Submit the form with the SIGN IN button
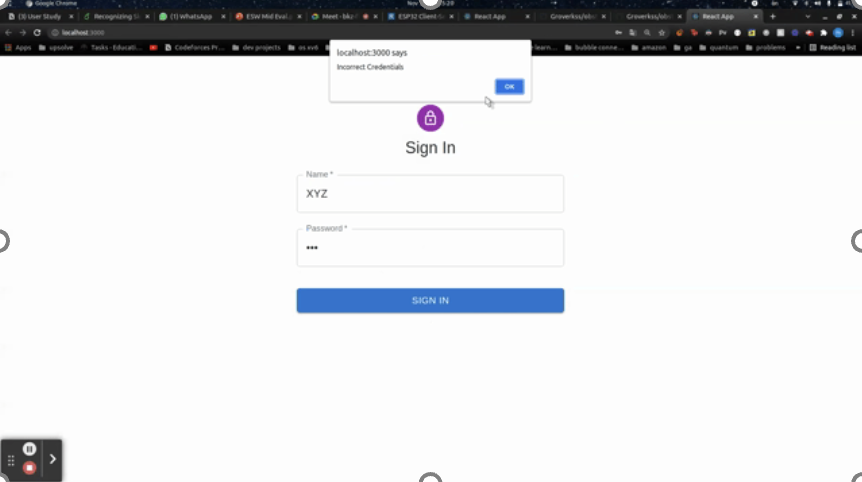Viewport: 862px width, 482px height. click(x=430, y=301)
